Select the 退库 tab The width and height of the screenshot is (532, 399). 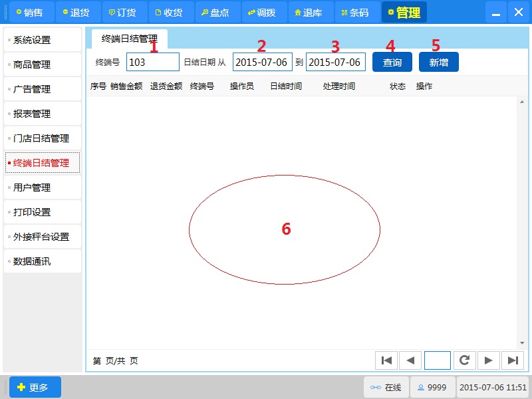311,12
